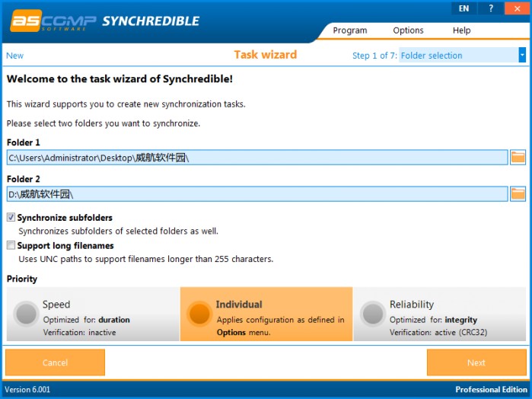Close the Synchredible window

(517, 8)
